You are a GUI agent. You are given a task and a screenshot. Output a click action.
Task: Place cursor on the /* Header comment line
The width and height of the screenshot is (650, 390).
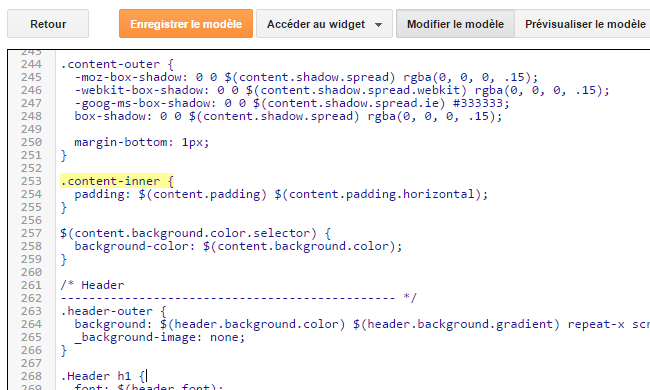click(92, 285)
